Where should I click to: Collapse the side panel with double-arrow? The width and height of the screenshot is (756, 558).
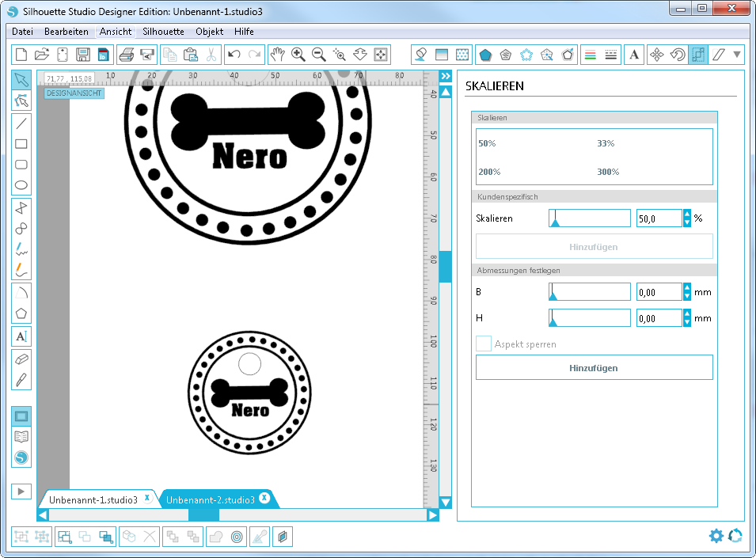(446, 76)
